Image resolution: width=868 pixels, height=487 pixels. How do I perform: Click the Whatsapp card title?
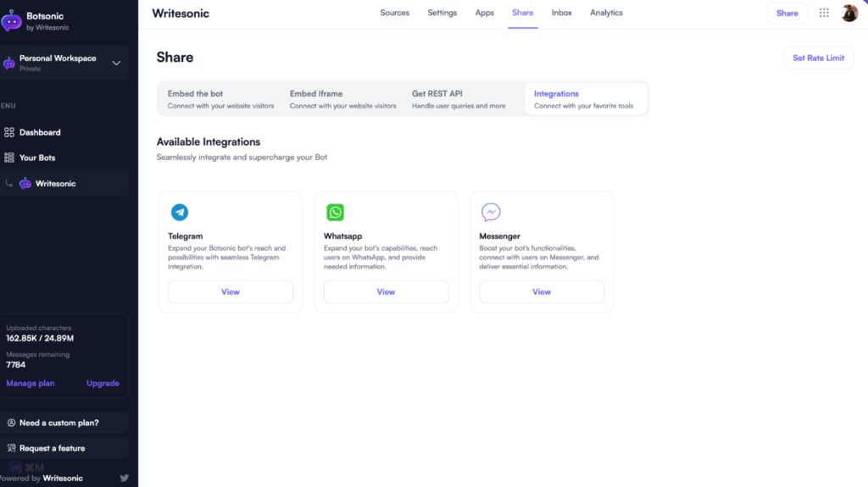(342, 235)
